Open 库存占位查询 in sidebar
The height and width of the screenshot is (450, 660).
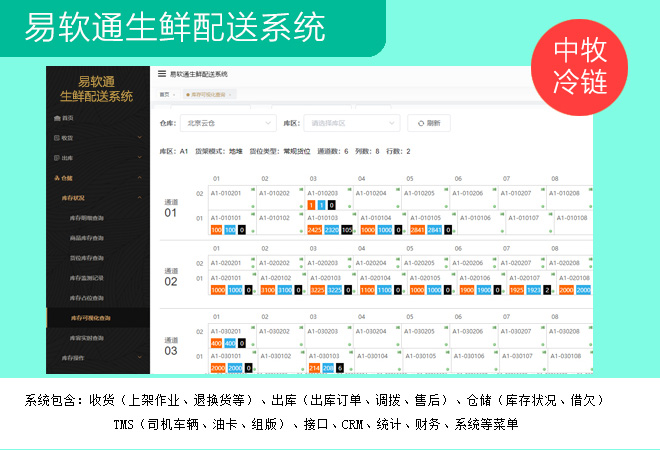click(87, 298)
